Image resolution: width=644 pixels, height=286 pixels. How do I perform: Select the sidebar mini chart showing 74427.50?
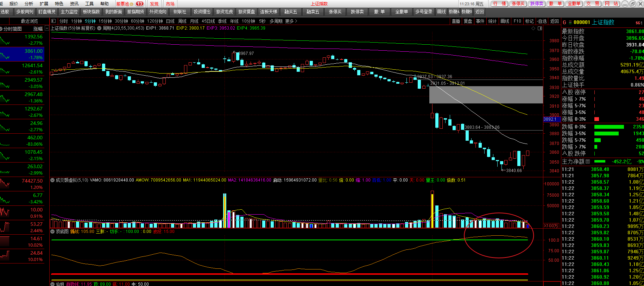(x=22, y=184)
